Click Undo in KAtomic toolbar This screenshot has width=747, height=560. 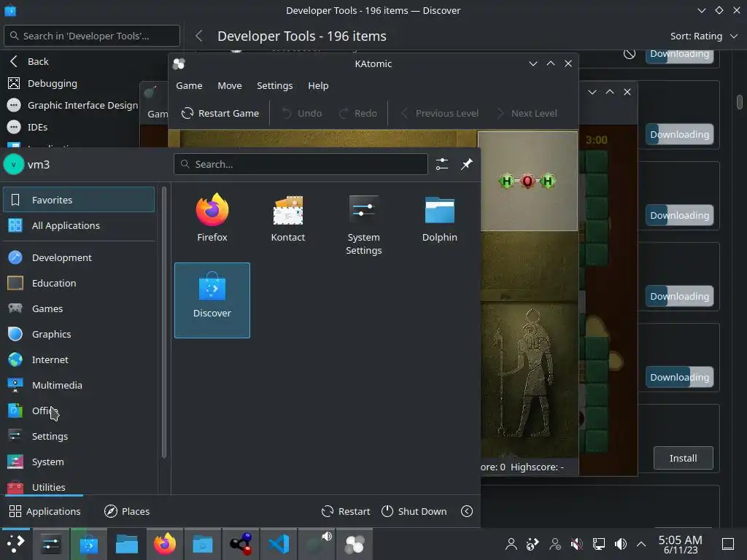pos(302,113)
